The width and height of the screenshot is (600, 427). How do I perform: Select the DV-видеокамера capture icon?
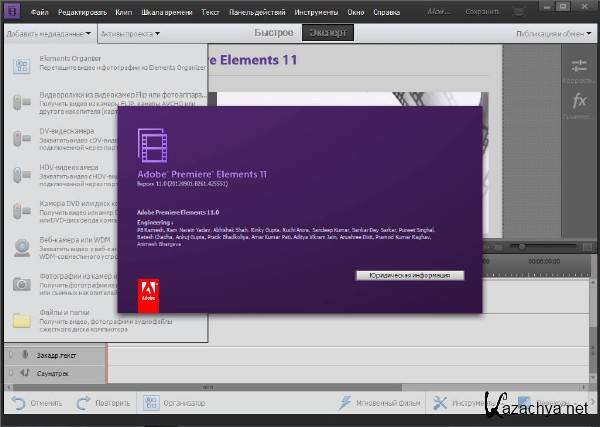point(21,138)
